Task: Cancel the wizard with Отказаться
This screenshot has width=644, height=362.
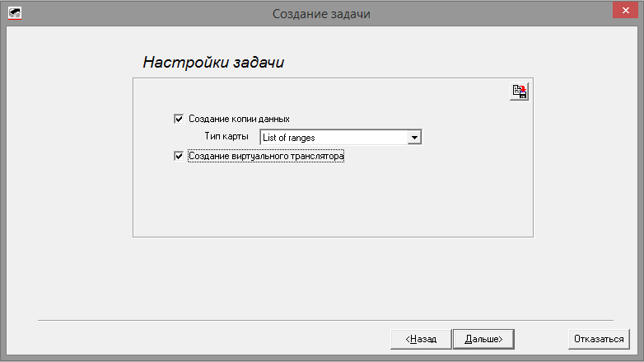Action: [599, 339]
